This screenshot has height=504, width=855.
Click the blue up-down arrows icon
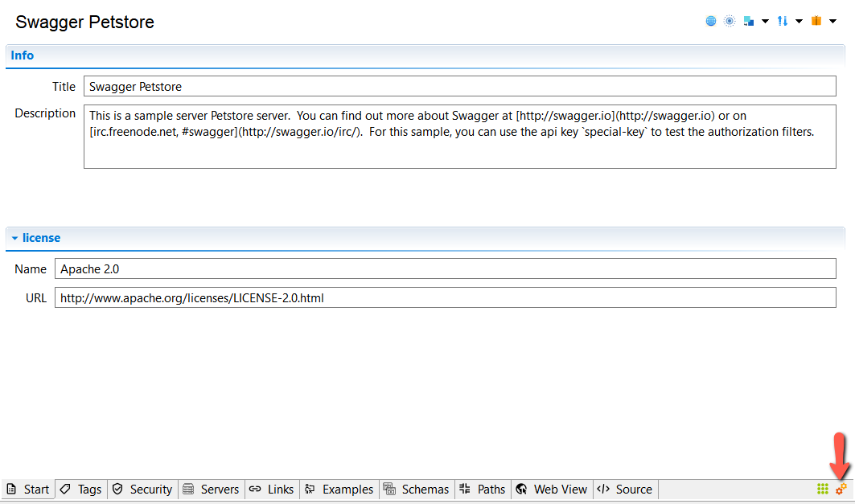pyautogui.click(x=783, y=21)
